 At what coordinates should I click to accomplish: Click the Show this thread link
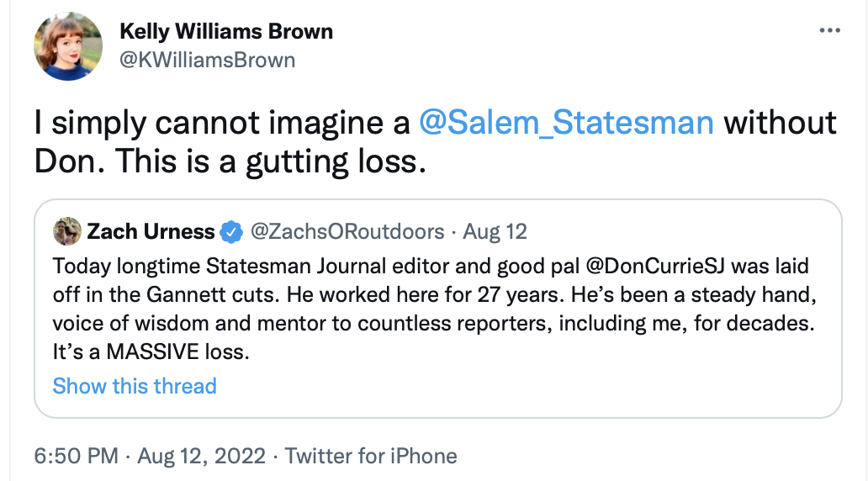[x=135, y=386]
